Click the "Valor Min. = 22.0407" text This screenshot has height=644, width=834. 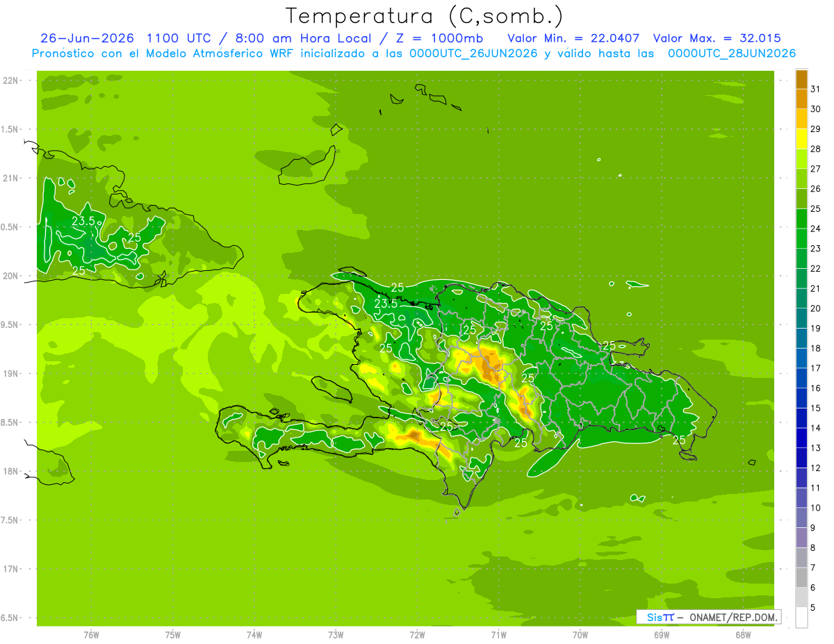[x=573, y=38]
